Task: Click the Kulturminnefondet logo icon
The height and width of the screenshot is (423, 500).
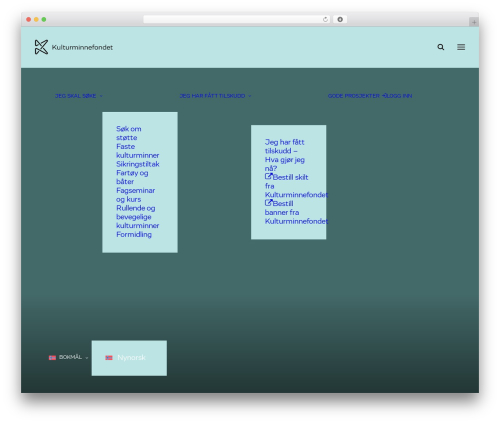Action: [x=41, y=47]
